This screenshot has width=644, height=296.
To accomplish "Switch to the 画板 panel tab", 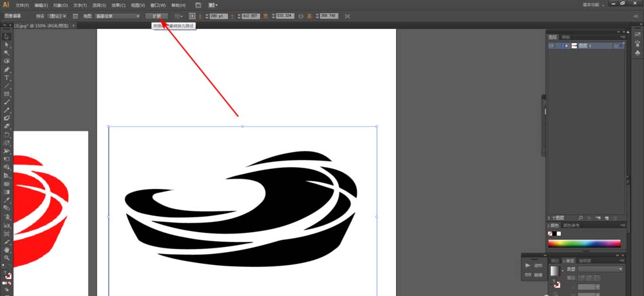I will [x=565, y=37].
